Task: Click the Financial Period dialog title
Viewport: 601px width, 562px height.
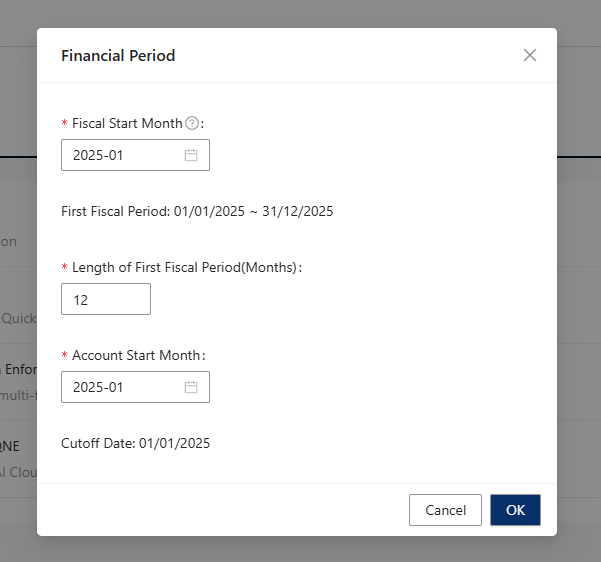Action: (x=118, y=56)
